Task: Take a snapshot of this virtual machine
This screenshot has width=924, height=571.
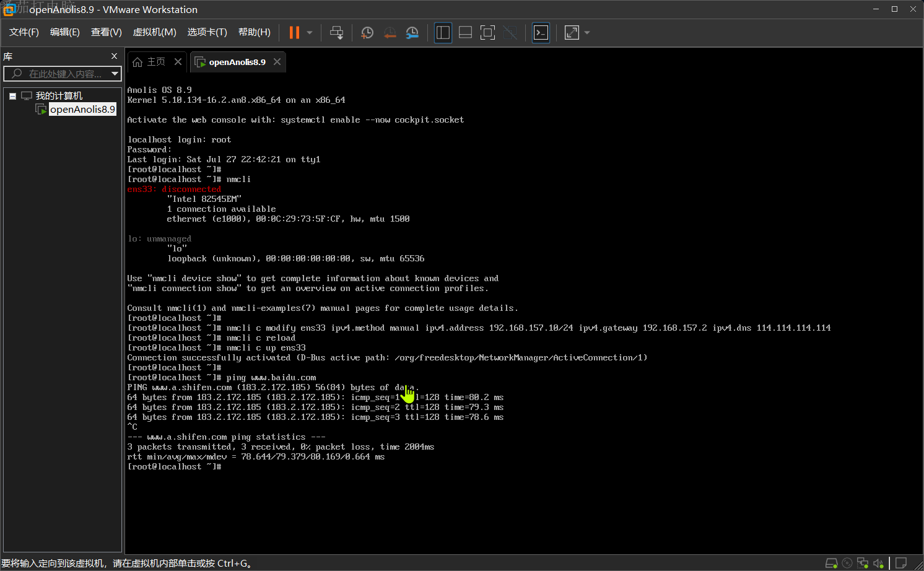Action: pyautogui.click(x=367, y=33)
